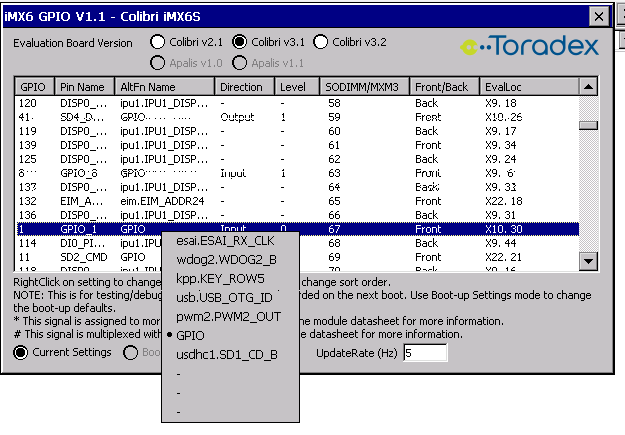Close the iMX6 GPIO window

click(x=599, y=17)
